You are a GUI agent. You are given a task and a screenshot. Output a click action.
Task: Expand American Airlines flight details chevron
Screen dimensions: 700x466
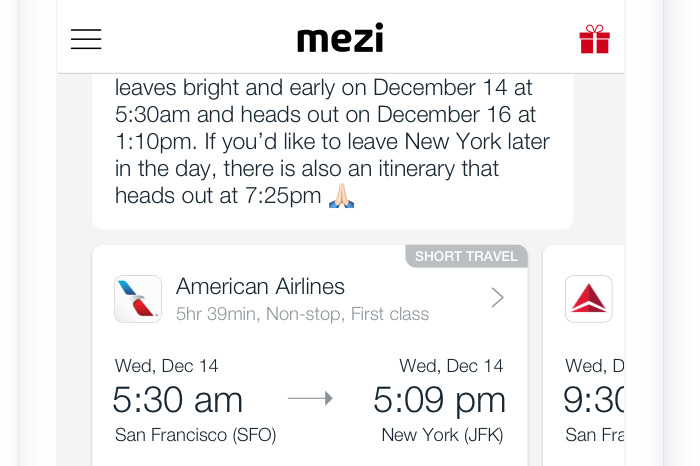498,298
